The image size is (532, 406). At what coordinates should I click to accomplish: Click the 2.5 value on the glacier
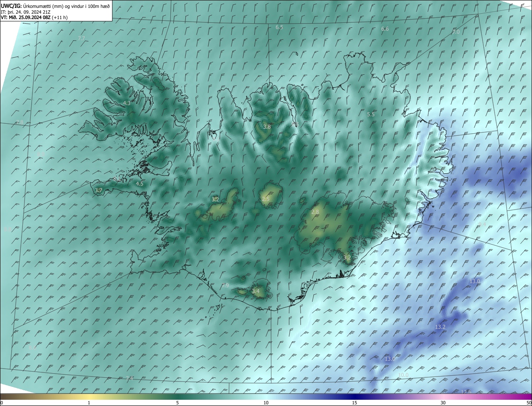(266, 199)
